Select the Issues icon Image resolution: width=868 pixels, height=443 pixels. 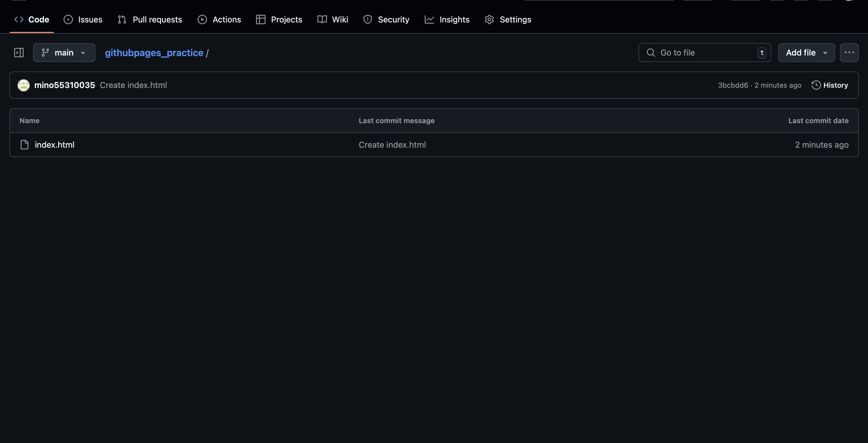[x=69, y=19]
